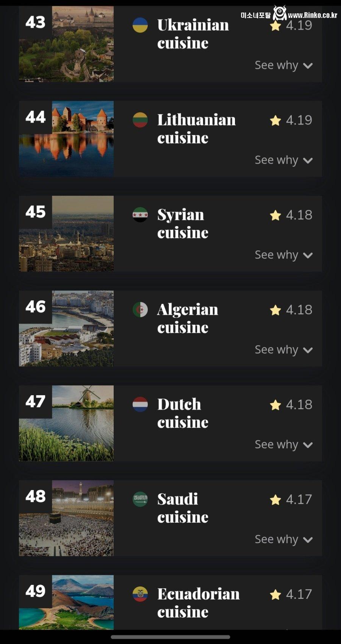Show See why details for Dutch cuisine

(x=283, y=445)
